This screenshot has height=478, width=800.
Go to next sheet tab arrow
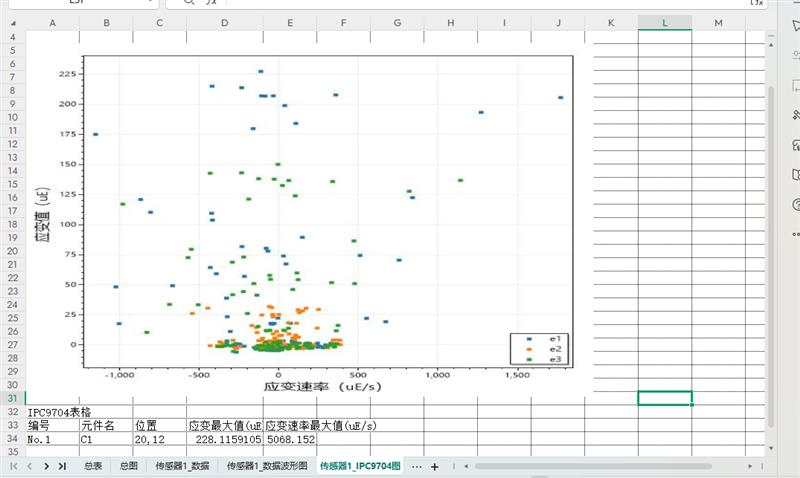46,466
